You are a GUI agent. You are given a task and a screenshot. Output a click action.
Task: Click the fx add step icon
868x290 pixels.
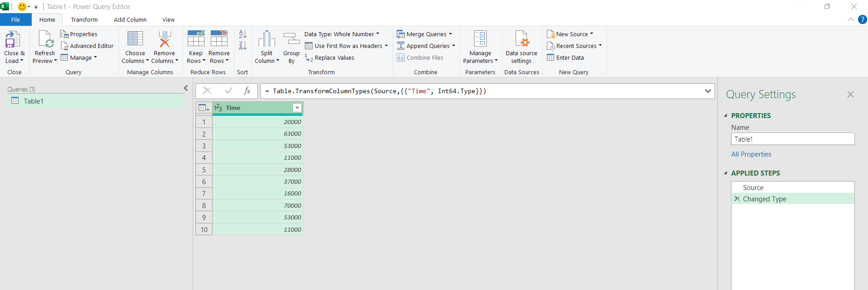click(x=247, y=91)
